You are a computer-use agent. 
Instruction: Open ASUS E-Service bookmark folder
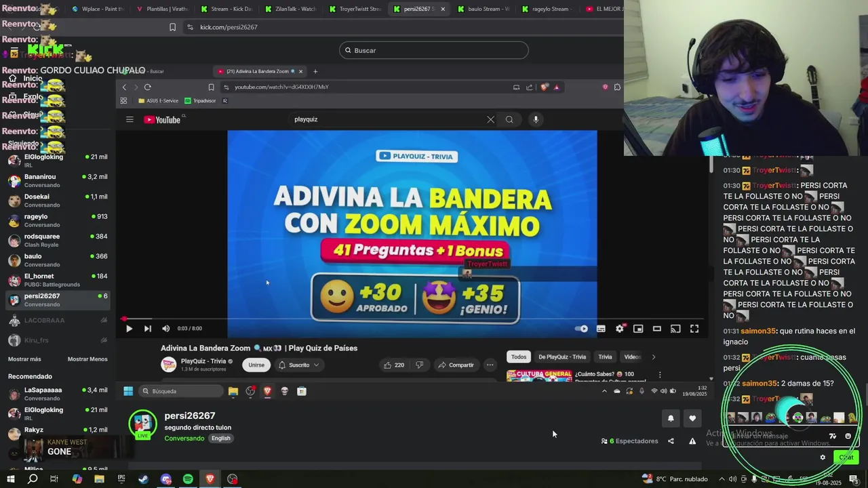coord(158,100)
